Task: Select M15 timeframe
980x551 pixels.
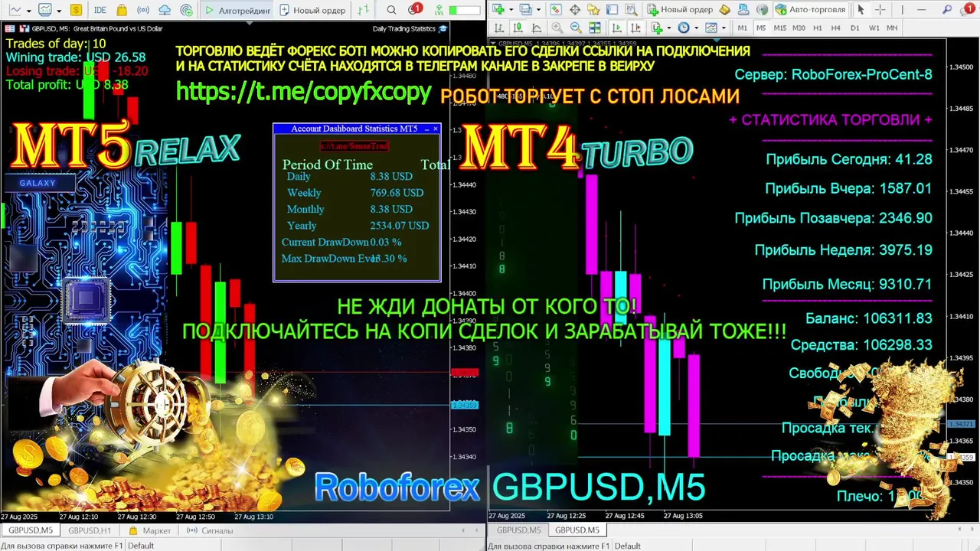Action: tap(780, 28)
